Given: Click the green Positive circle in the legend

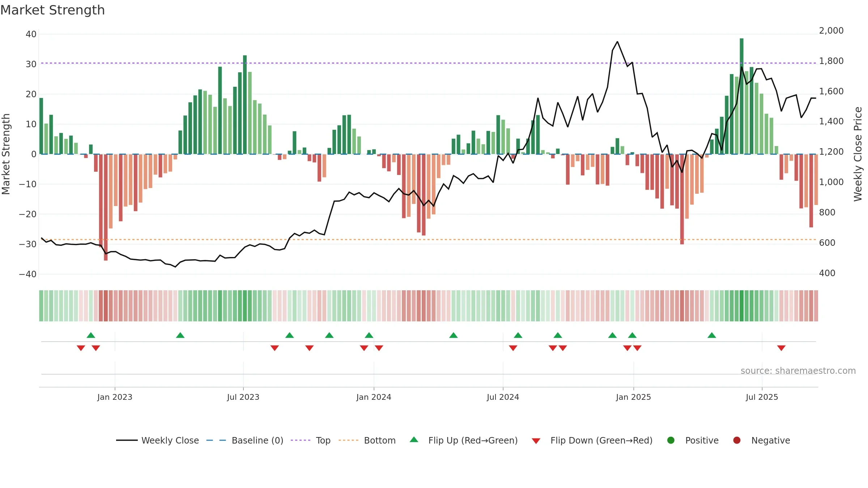Looking at the screenshot, I should coord(671,440).
